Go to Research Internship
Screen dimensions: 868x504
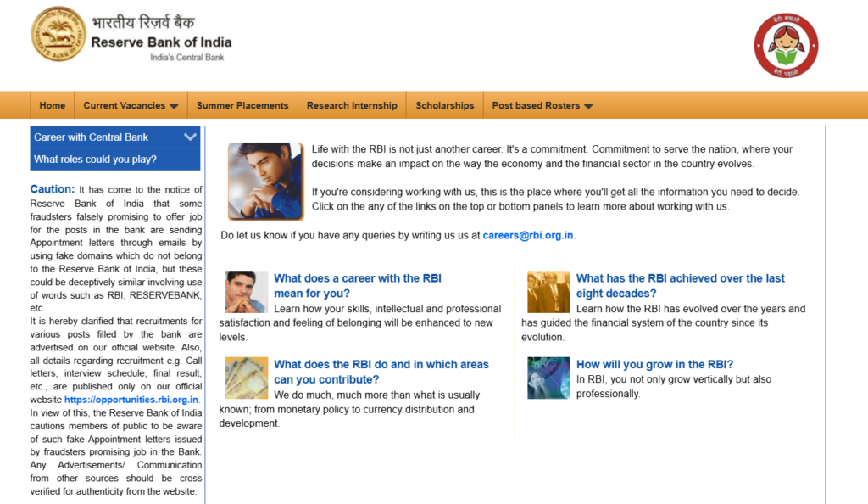(x=352, y=105)
